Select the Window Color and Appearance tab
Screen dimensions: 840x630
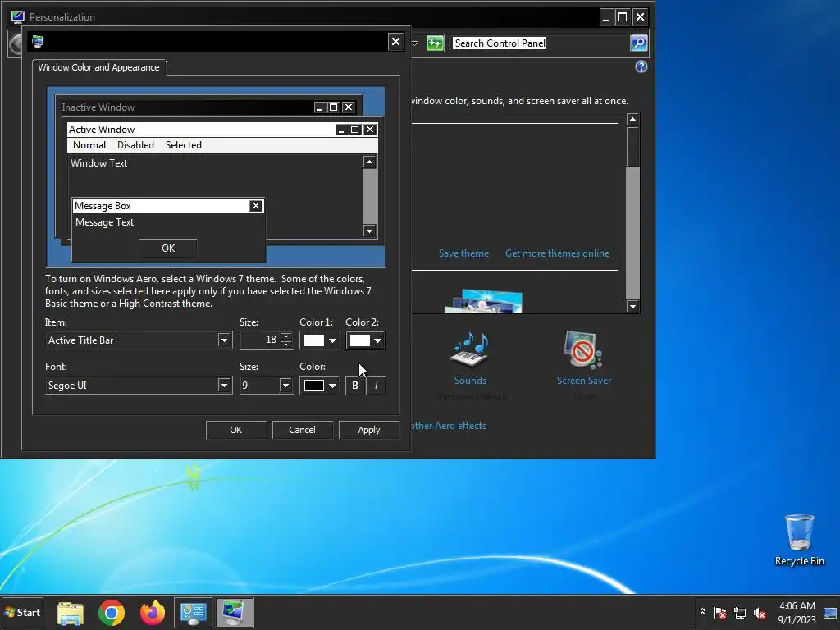pos(98,67)
